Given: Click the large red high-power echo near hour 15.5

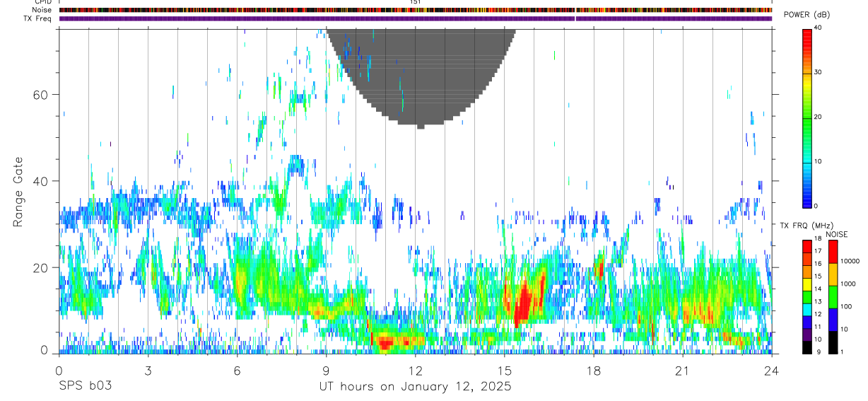Looking at the screenshot, I should (523, 304).
